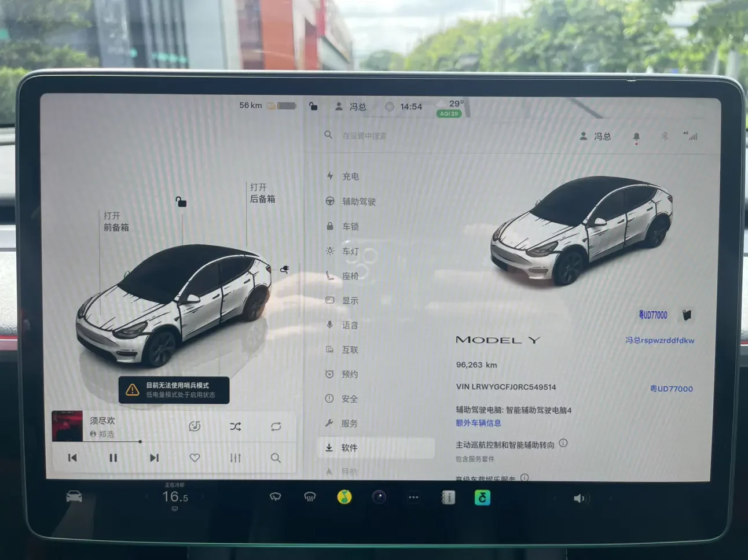
Task: Open the front trunk with 打开前备箱
Action: click(x=116, y=222)
